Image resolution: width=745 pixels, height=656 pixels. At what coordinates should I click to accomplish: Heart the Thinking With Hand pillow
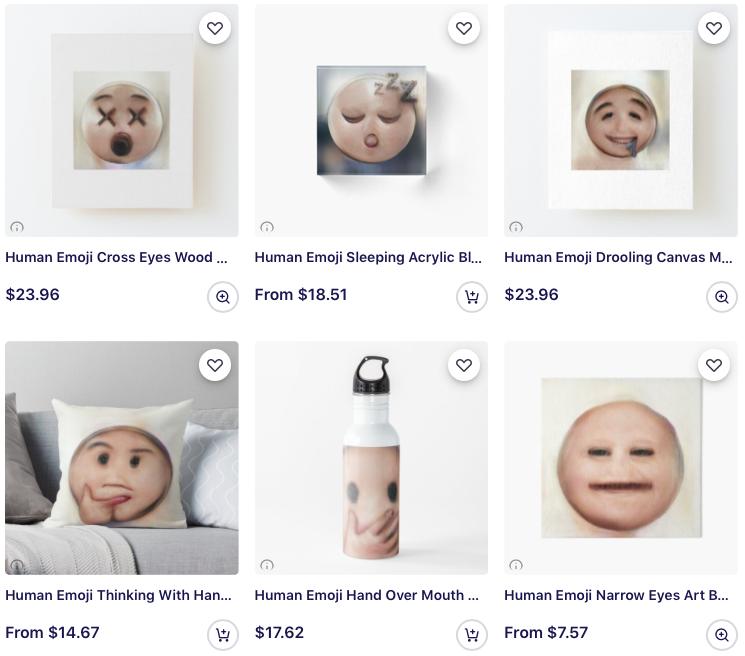coord(215,366)
